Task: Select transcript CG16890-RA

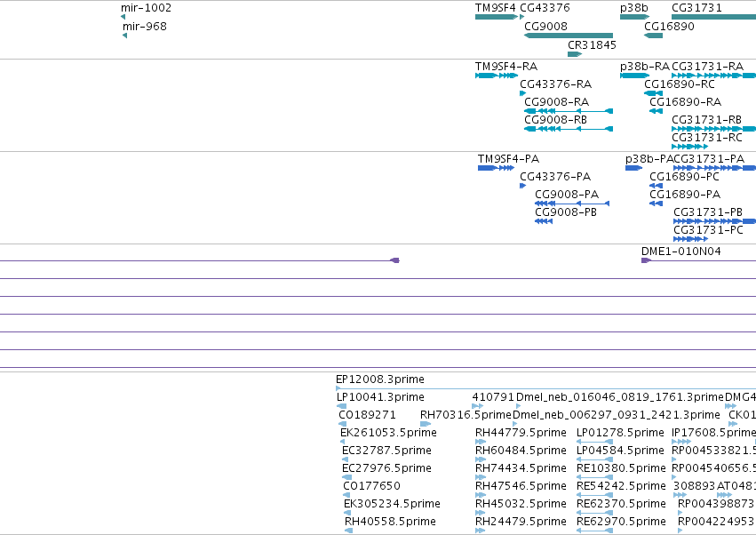Action: point(685,102)
